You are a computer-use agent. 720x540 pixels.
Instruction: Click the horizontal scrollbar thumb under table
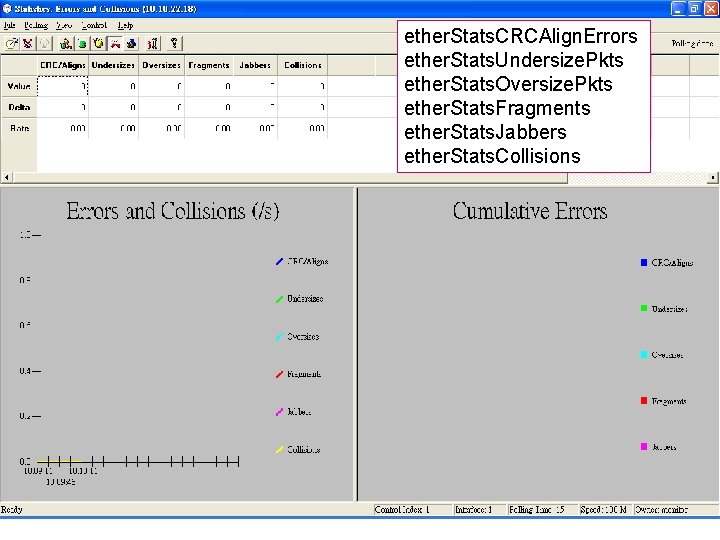point(289,177)
